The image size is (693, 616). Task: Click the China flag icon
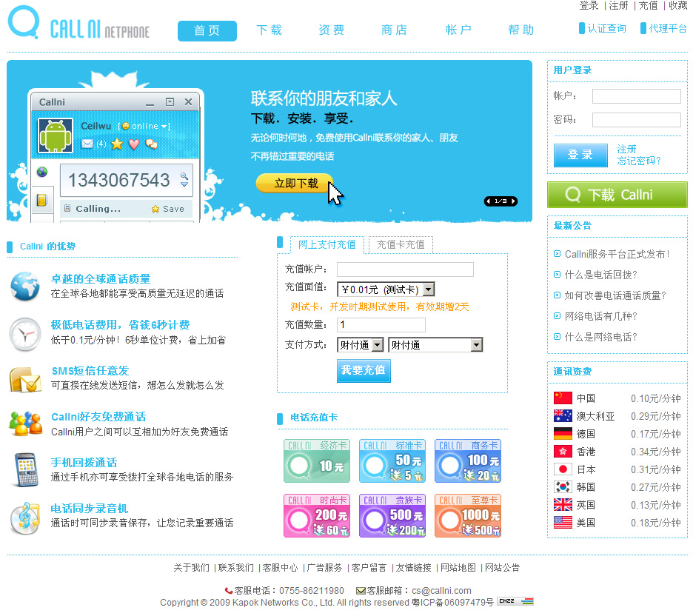[x=563, y=398]
